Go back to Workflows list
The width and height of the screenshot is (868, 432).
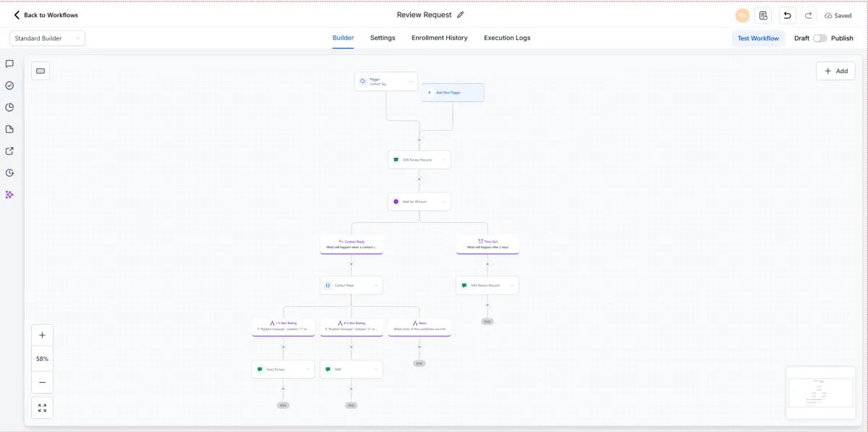click(46, 15)
